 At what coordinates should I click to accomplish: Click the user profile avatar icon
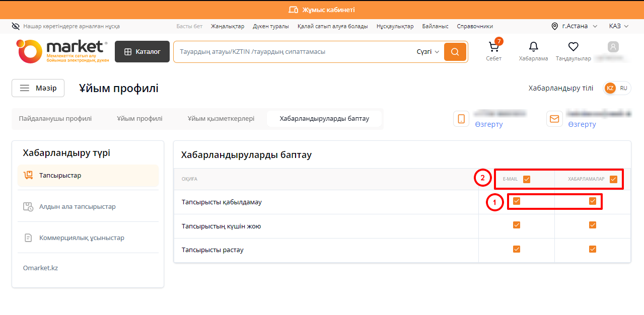pyautogui.click(x=613, y=47)
